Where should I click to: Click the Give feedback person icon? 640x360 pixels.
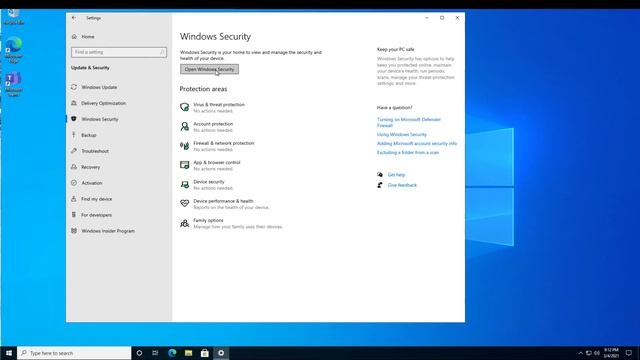pos(380,185)
